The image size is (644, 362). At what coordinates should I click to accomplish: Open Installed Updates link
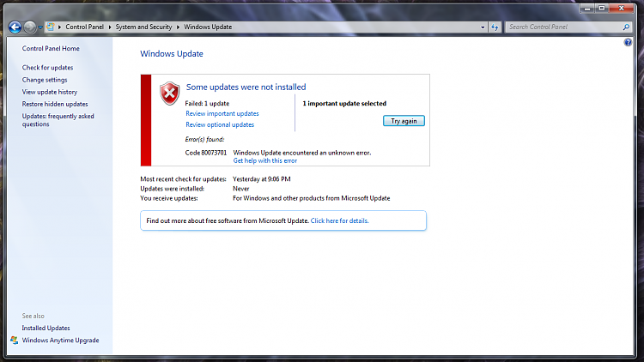pyautogui.click(x=46, y=328)
